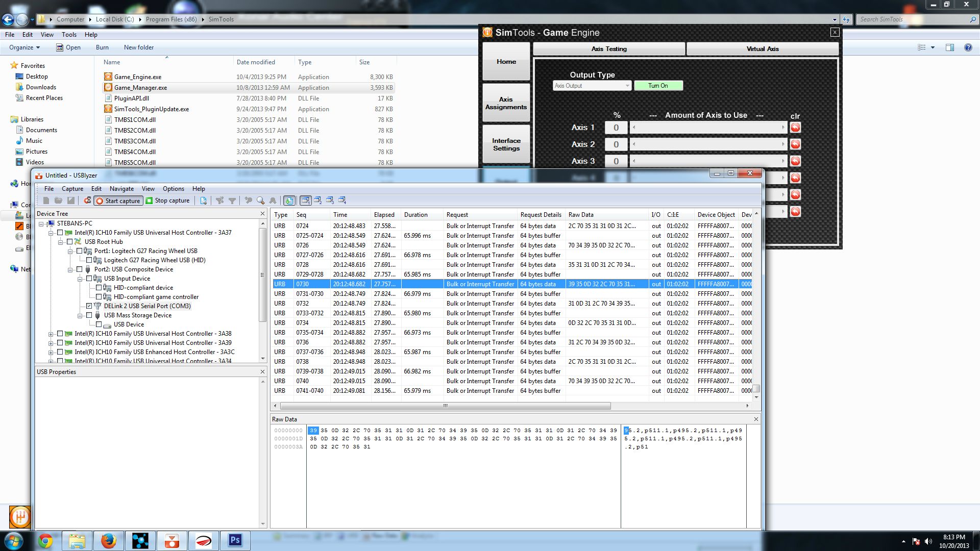Click the Home button in SimTools
The height and width of the screenshot is (551, 980).
[506, 62]
